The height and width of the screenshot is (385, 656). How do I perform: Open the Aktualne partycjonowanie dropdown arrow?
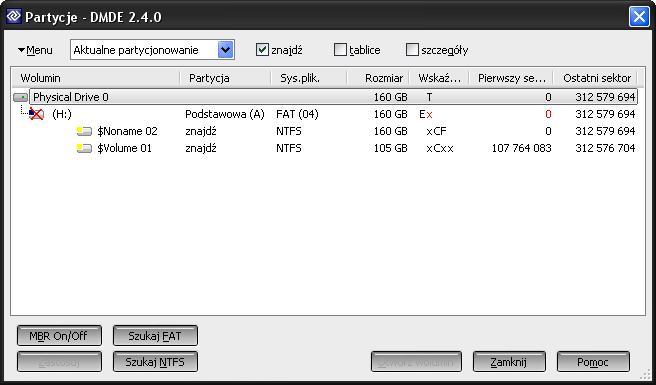pos(226,50)
